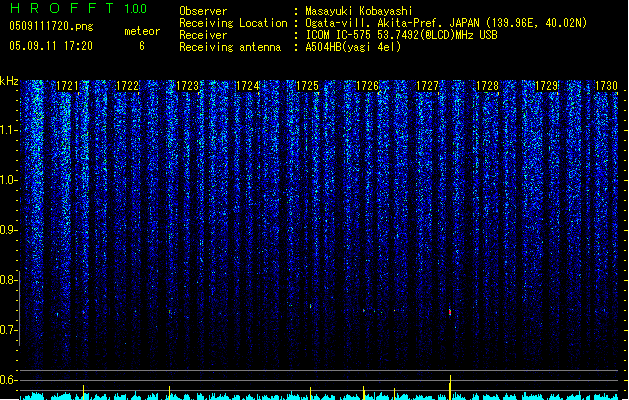Viewport: 629px width, 400px height.
Task: Click the 0.7 kHz axis tick label
Action: click(x=8, y=330)
